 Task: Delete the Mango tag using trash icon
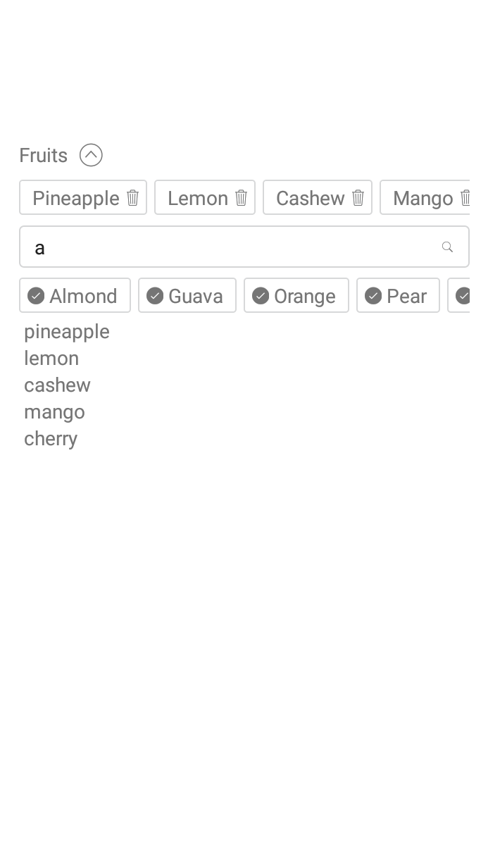pos(465,198)
